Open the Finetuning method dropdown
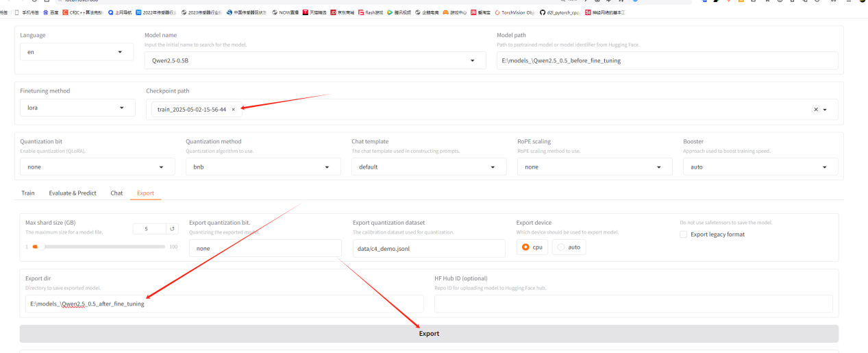The height and width of the screenshot is (353, 868). tap(77, 108)
